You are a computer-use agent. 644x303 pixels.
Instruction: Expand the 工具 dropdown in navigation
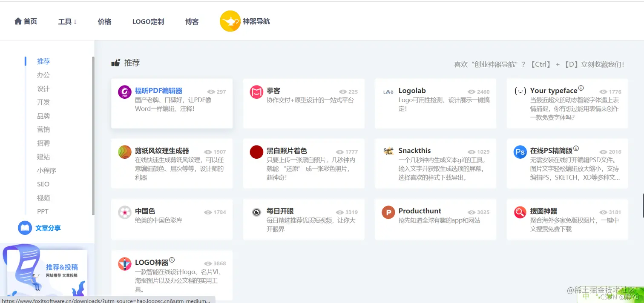click(x=67, y=21)
